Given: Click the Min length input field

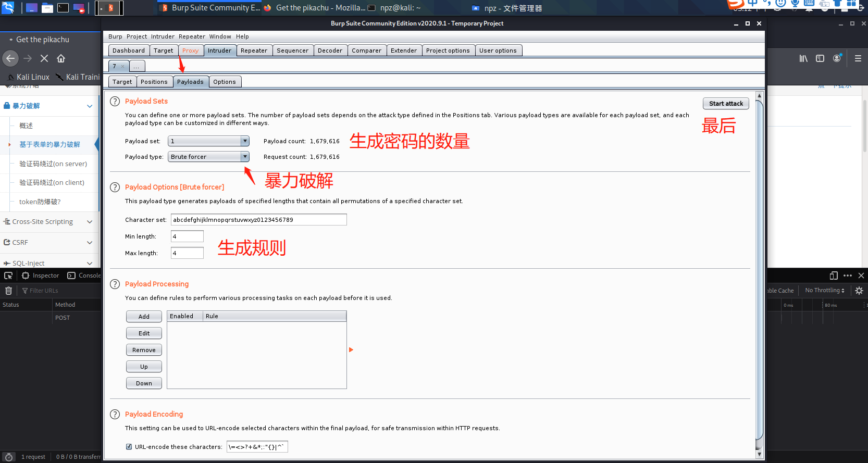Looking at the screenshot, I should [x=187, y=236].
